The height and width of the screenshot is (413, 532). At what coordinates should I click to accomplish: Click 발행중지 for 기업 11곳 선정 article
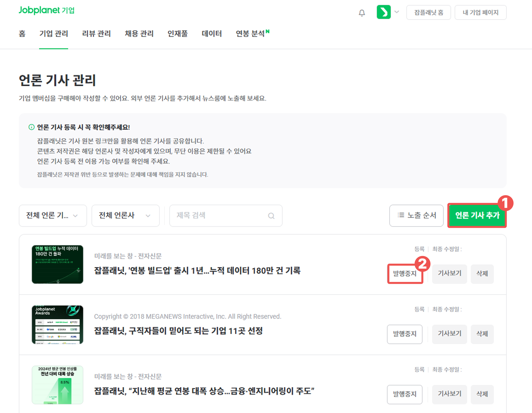(x=405, y=334)
